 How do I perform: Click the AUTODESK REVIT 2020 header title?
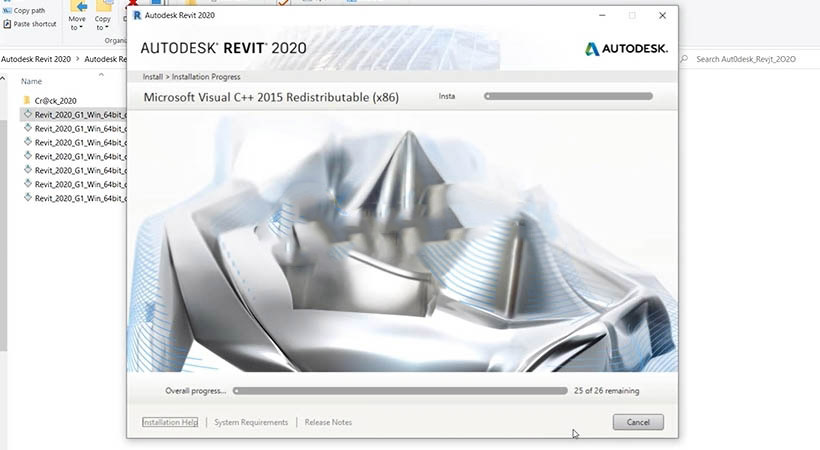pyautogui.click(x=223, y=48)
